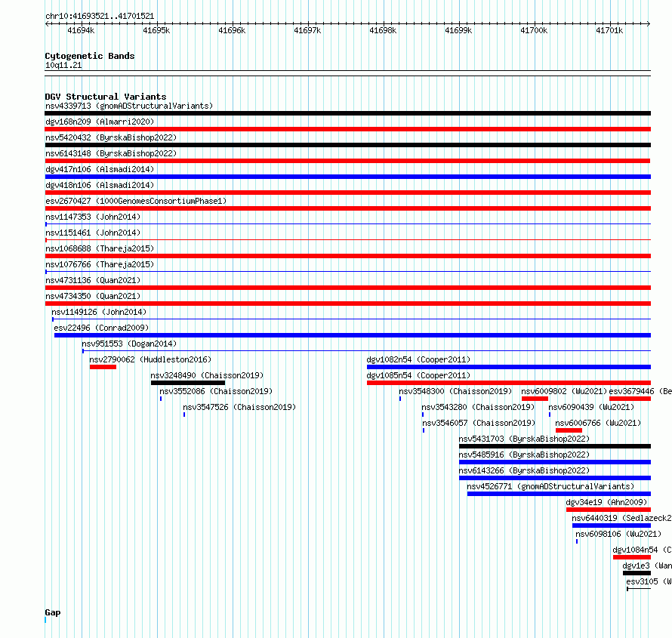Click the 41699k ruler position
672x638 pixels.
[x=458, y=30]
